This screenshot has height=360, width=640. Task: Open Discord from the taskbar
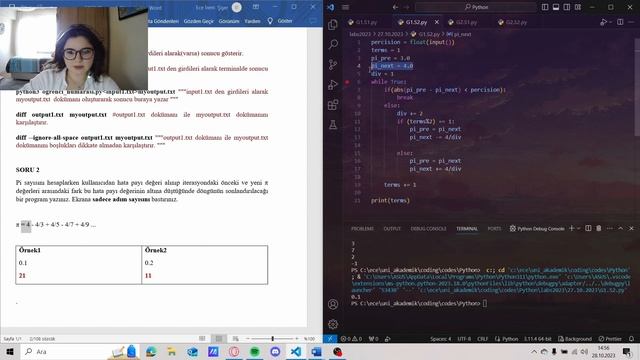coord(275,351)
